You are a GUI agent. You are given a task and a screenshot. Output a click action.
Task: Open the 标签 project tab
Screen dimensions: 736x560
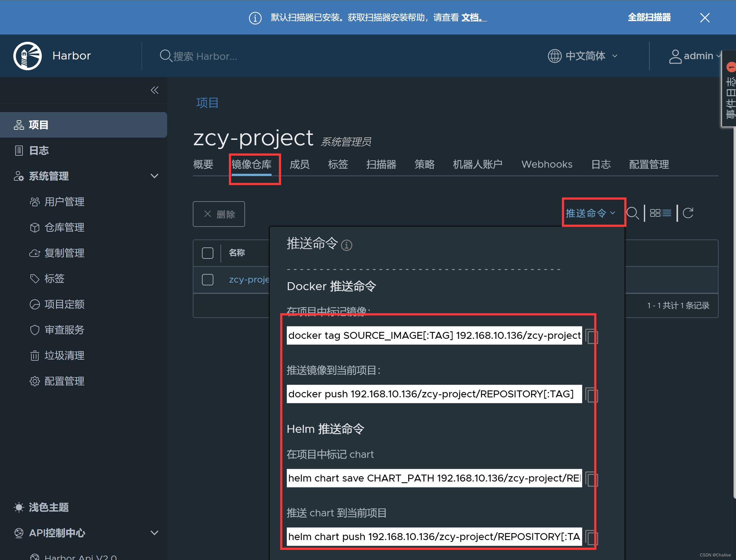(x=338, y=164)
